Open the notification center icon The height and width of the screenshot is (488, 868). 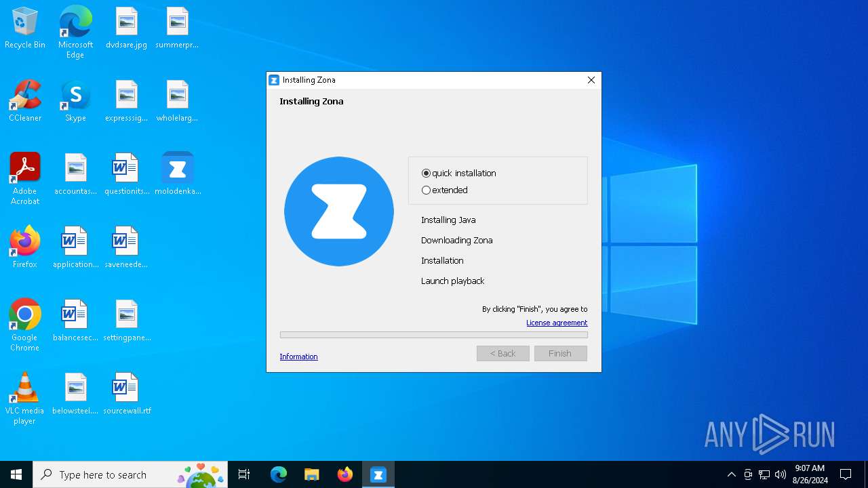click(846, 474)
